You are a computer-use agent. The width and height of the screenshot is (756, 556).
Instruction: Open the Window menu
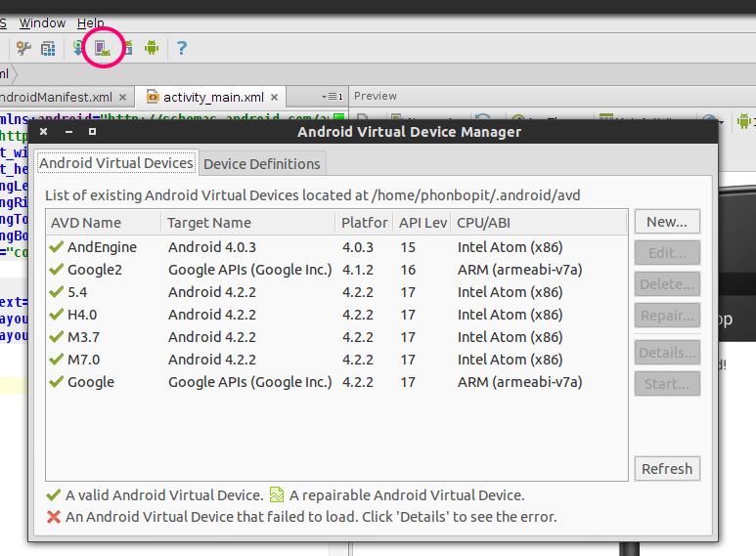42,23
